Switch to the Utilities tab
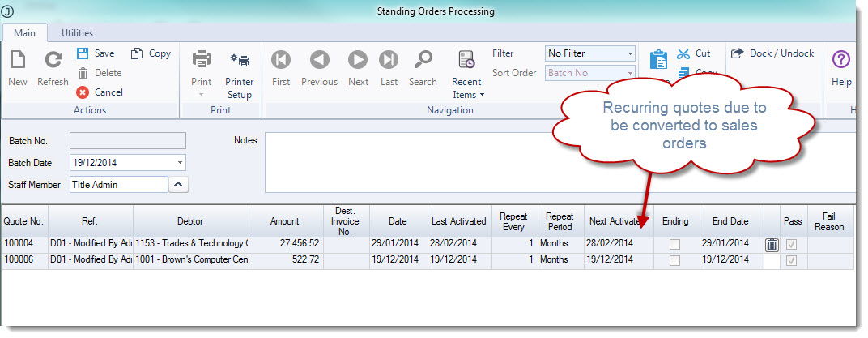The width and height of the screenshot is (868, 338). click(x=77, y=32)
